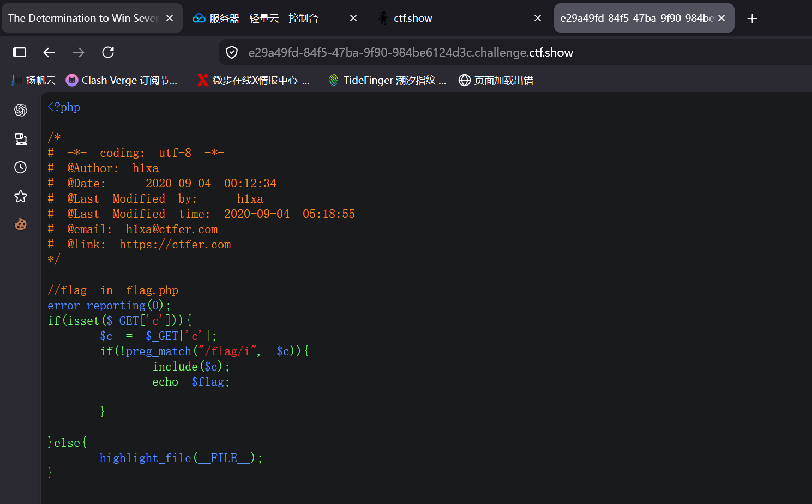The image size is (812, 504).
Task: Click the //flag in flag.php comment
Action: pos(113,290)
